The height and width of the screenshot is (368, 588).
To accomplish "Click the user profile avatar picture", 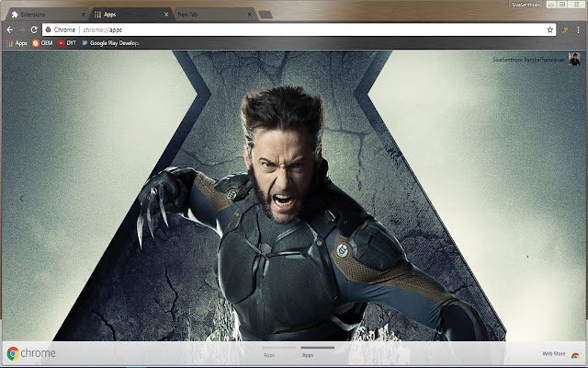I will tap(574, 59).
